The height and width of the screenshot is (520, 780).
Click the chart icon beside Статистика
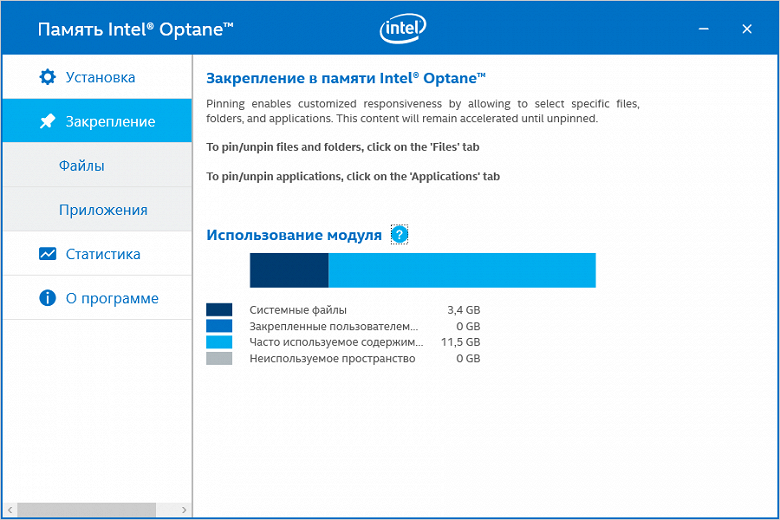[47, 254]
